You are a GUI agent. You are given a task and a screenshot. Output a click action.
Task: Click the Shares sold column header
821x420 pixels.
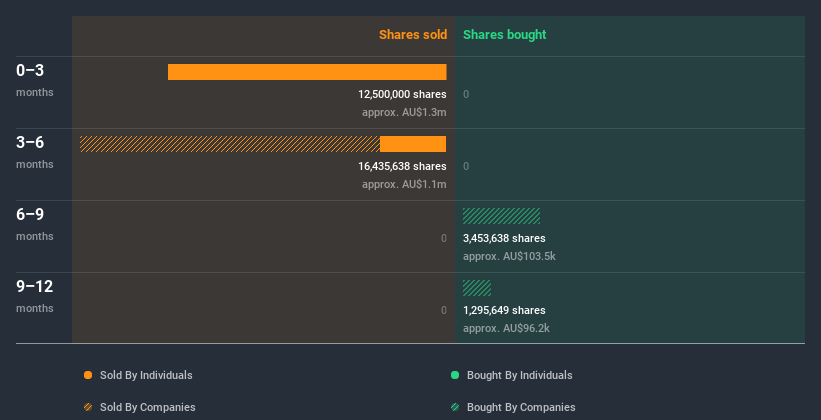pyautogui.click(x=413, y=35)
